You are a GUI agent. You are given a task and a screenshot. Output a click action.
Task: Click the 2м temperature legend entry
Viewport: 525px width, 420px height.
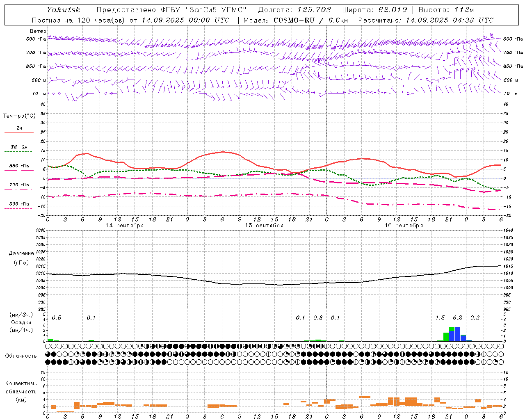click(x=19, y=128)
